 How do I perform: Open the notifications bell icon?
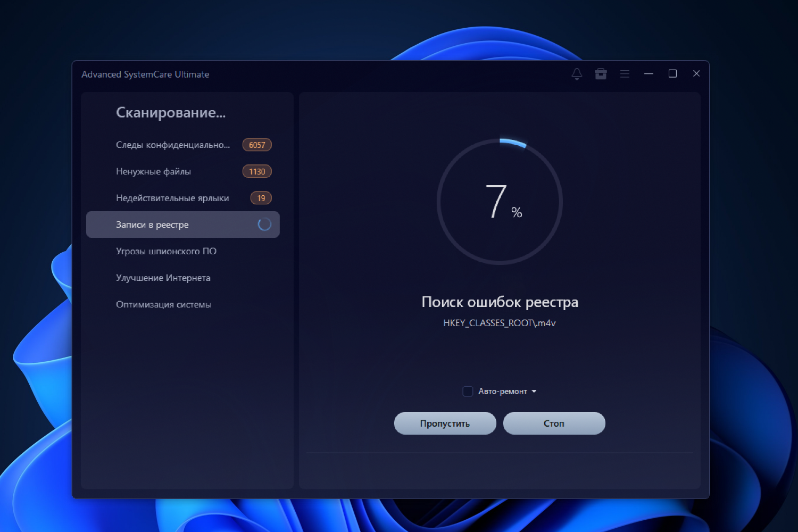(x=577, y=74)
